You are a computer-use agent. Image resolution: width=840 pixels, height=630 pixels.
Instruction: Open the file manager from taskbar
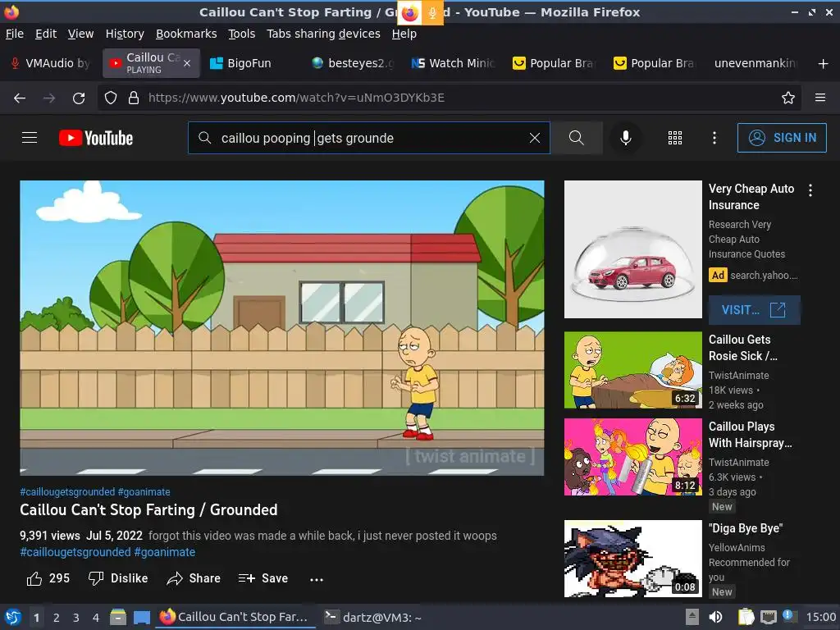click(118, 617)
